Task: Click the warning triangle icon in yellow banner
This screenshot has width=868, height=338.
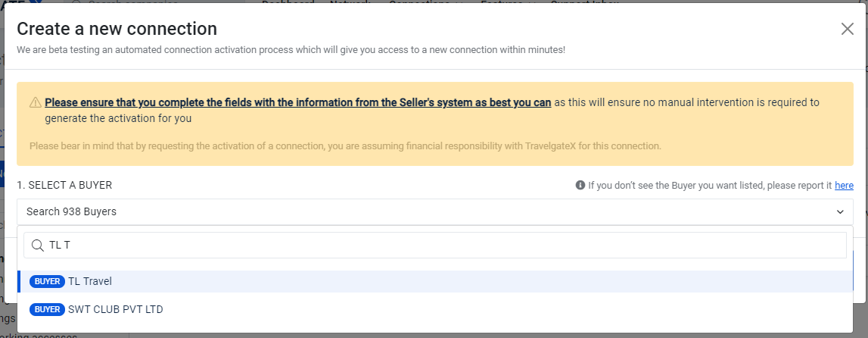Action: pos(36,102)
